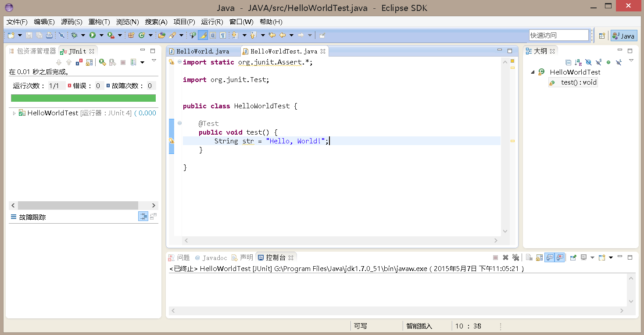Toggle Hide Local Types in the outline

click(619, 62)
